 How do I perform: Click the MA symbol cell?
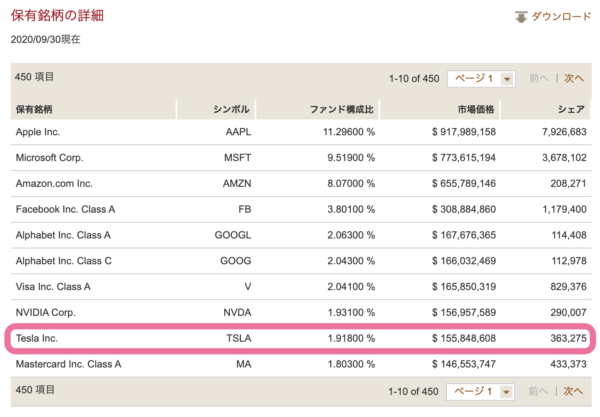pos(243,364)
